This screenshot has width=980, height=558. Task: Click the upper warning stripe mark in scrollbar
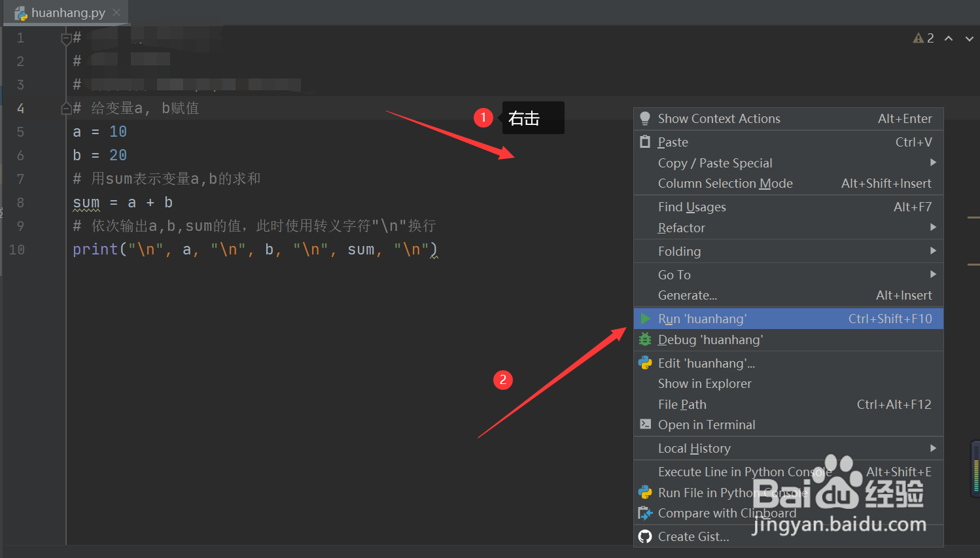coord(973,217)
